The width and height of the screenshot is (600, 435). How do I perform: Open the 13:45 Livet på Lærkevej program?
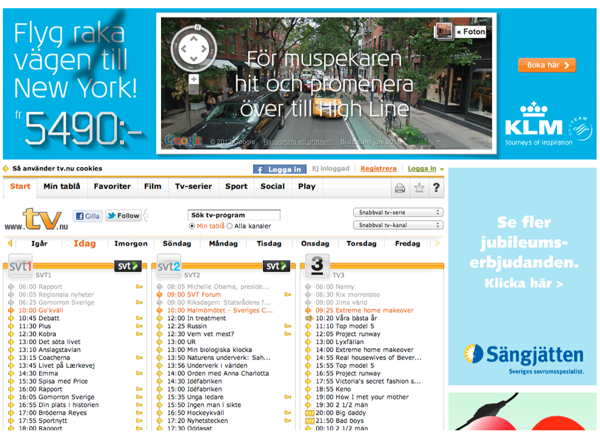click(57, 365)
